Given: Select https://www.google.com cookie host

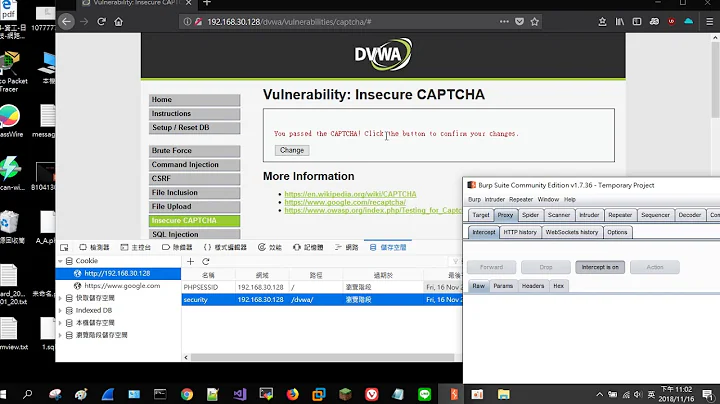Looking at the screenshot, I should [122, 286].
